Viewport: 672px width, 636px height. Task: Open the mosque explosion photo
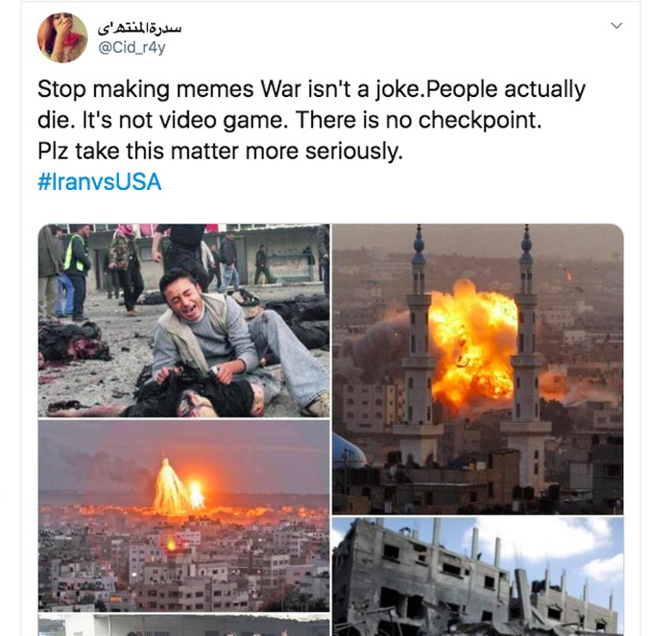point(478,369)
